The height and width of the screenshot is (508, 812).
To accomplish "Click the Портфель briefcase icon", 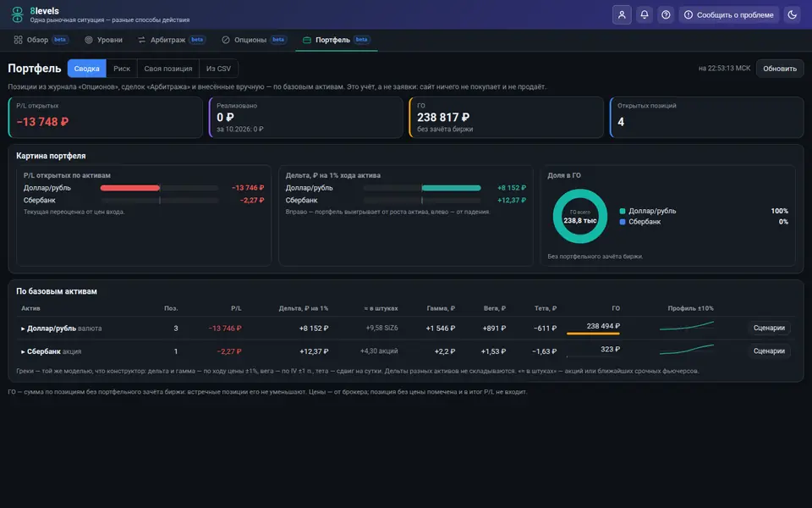I will (306, 40).
